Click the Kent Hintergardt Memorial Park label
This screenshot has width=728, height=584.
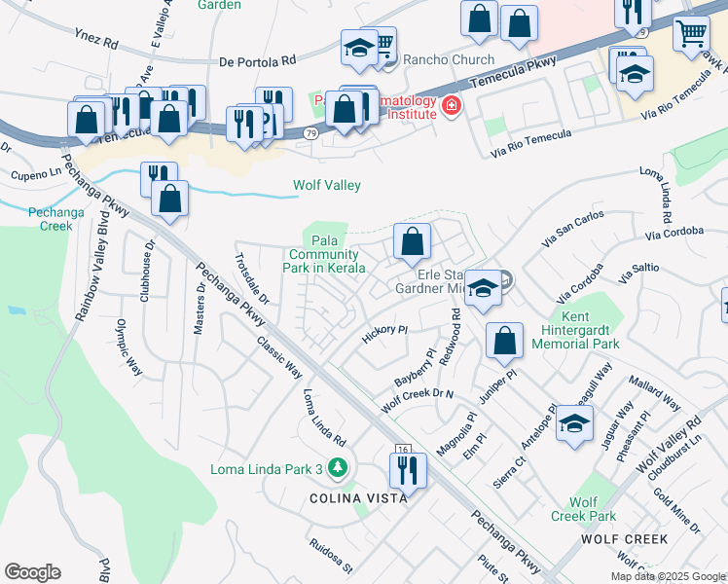tap(576, 330)
